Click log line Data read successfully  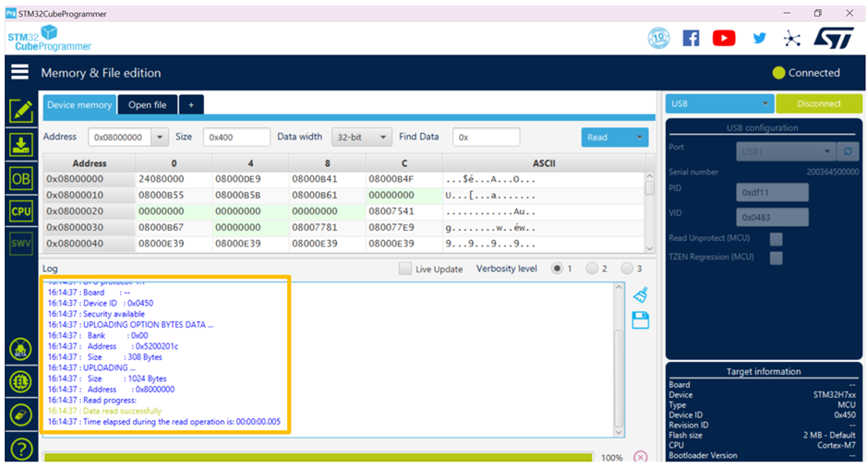(104, 411)
